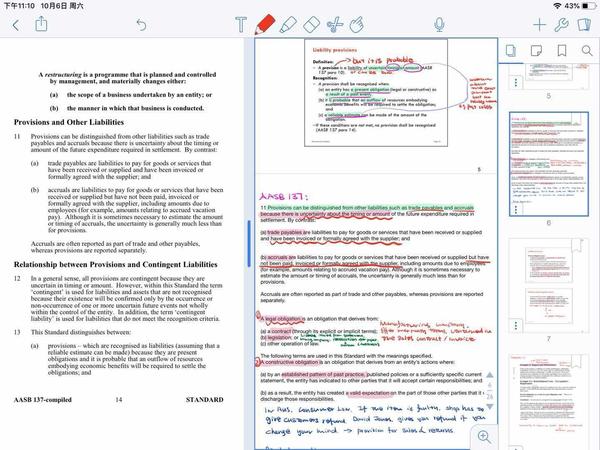This screenshot has height=450, width=600.
Task: Open the search tab in sidebar
Action: point(587,51)
